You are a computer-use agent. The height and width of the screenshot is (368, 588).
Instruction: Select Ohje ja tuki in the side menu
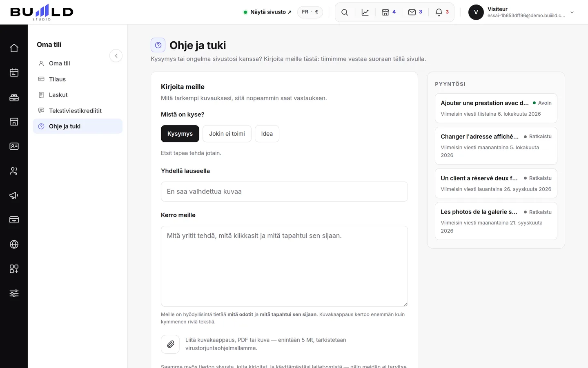click(78, 126)
